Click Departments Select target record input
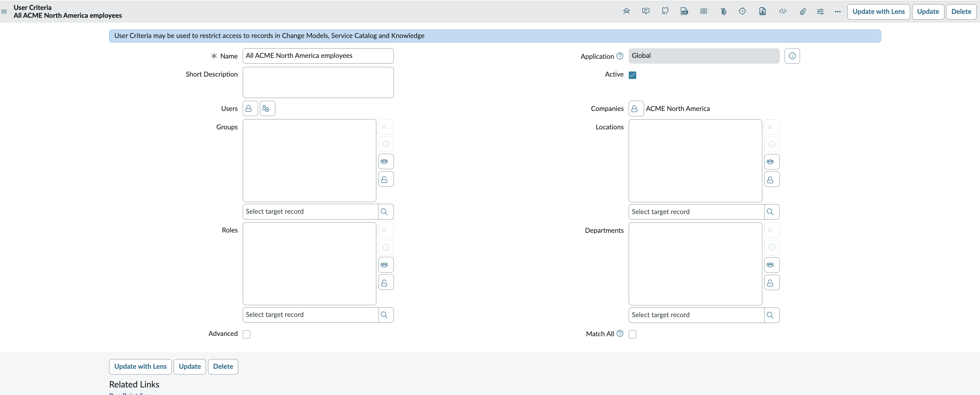The image size is (980, 395). coord(696,315)
